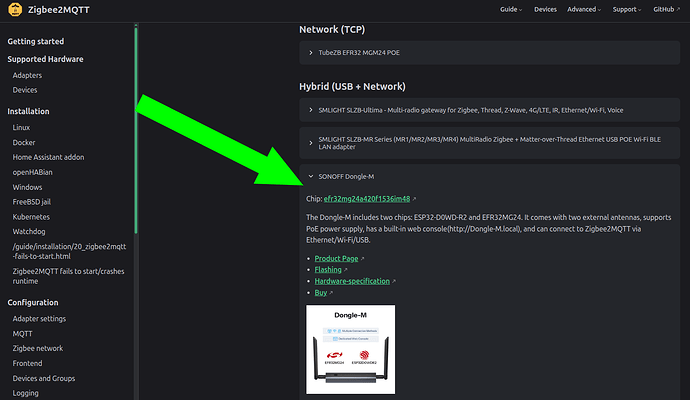Screen dimensions: 690x400
Task: Select Getting started in sidebar
Action: [36, 41]
